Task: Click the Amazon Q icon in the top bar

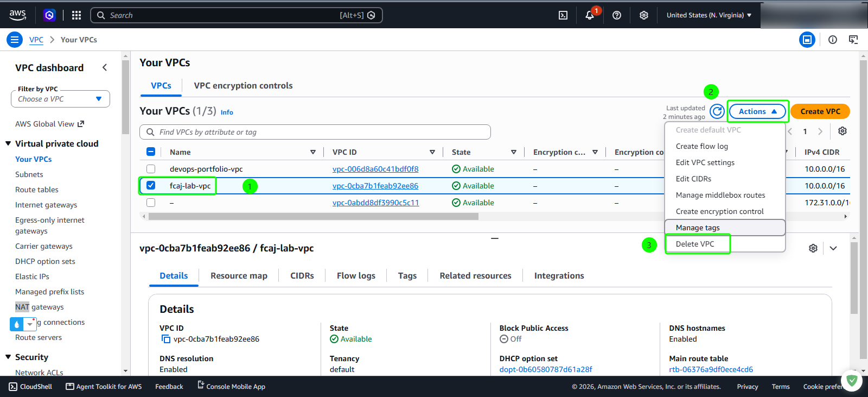Action: click(49, 15)
